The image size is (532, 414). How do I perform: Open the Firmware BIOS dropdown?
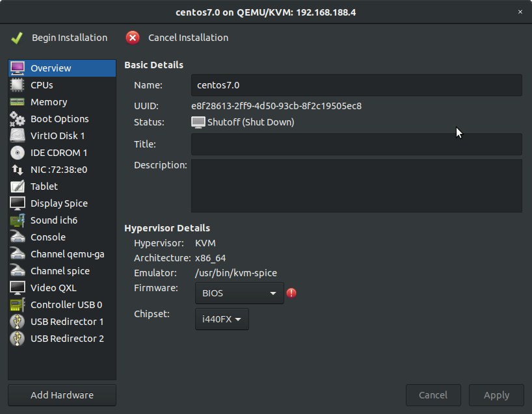coord(239,293)
